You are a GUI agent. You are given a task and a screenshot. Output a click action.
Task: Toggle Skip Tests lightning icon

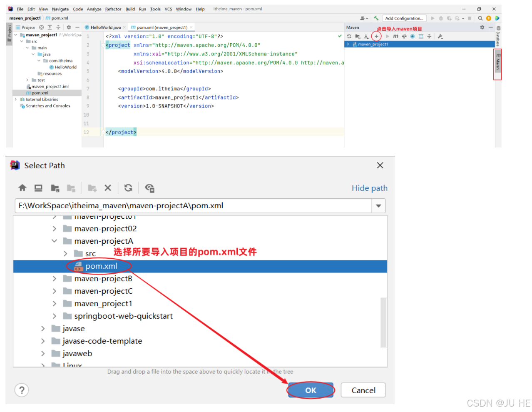point(413,36)
